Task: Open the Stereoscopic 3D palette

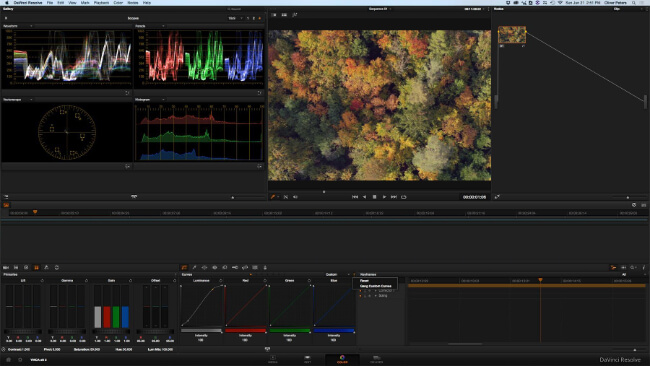Action: click(x=255, y=267)
